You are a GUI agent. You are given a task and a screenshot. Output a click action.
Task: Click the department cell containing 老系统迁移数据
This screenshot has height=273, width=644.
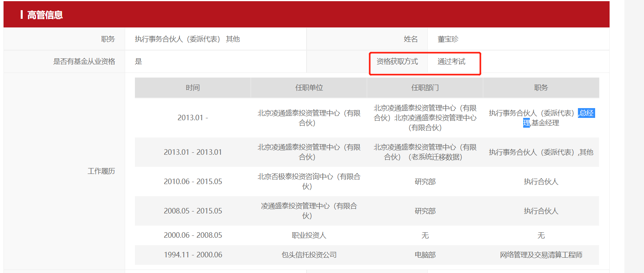[425, 152]
